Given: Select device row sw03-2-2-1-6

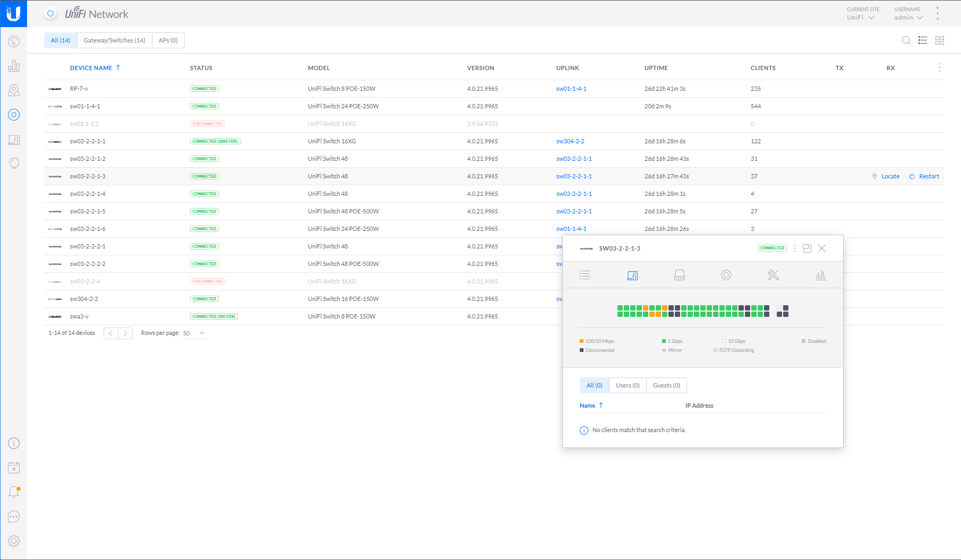Looking at the screenshot, I should [x=494, y=229].
